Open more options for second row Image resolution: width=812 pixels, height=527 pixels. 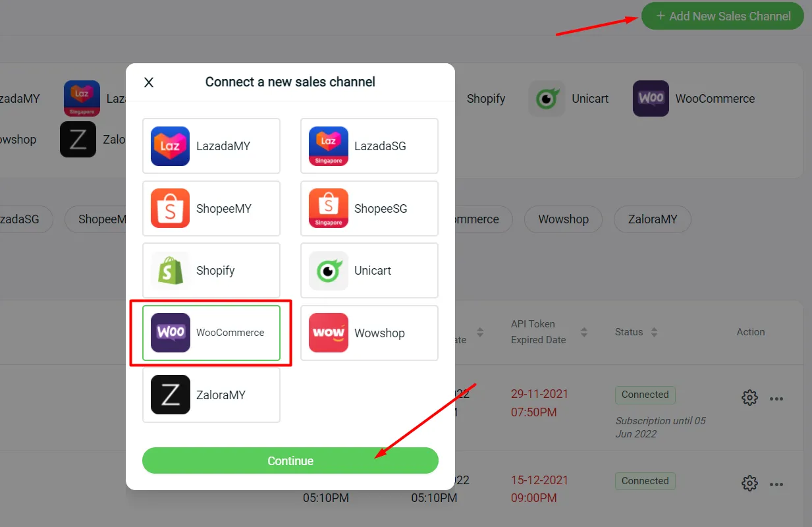click(x=776, y=485)
